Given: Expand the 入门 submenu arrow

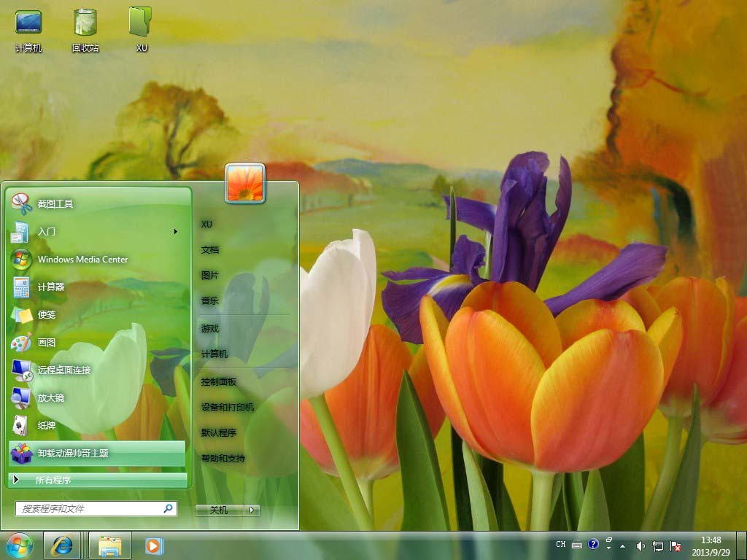Looking at the screenshot, I should tap(176, 232).
